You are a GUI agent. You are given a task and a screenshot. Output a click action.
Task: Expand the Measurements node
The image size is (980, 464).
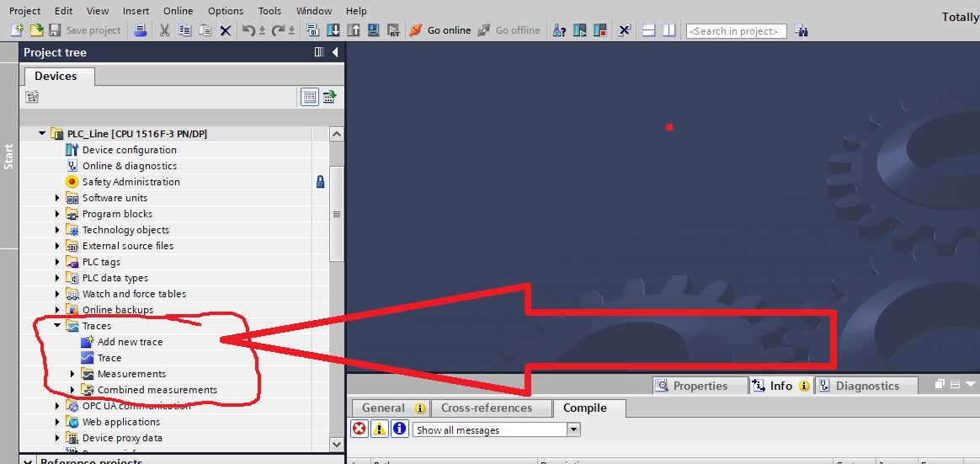[72, 374]
